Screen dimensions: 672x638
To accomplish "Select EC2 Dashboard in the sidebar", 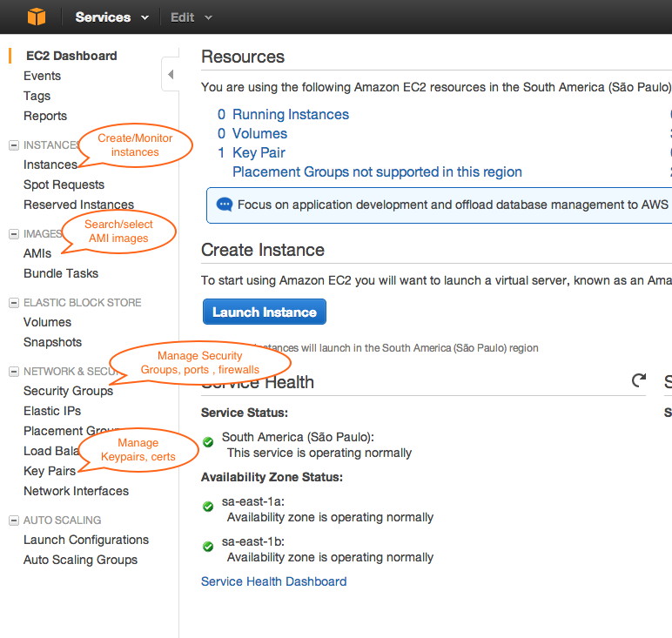I will pyautogui.click(x=71, y=56).
